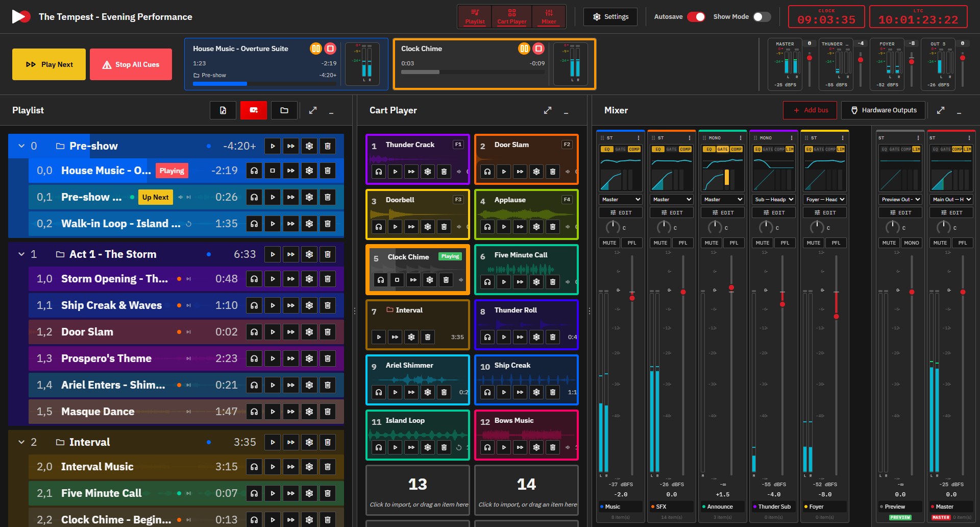
Task: Switch to the Mixer view tab
Action: 549,16
